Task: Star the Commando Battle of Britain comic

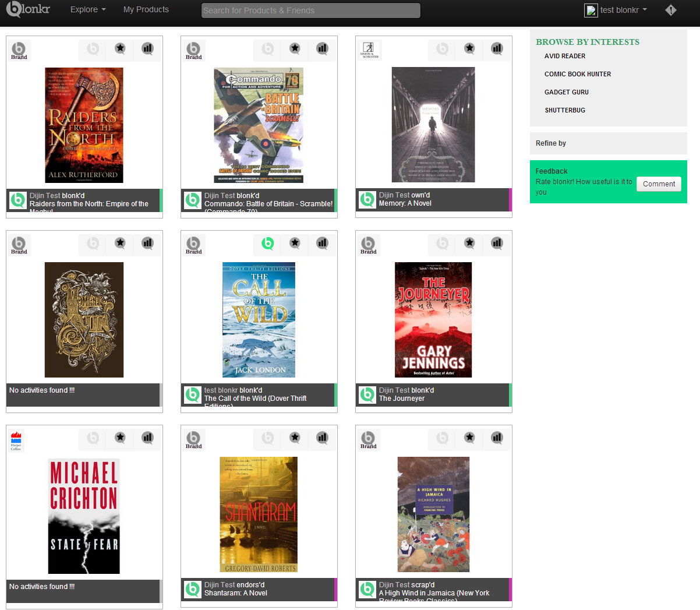Action: pyautogui.click(x=295, y=48)
